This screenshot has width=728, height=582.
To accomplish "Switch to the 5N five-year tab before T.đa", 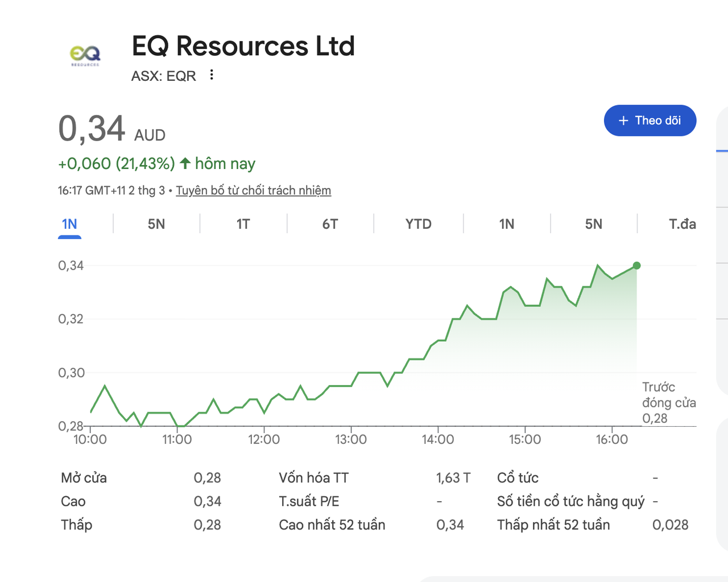I will click(594, 224).
